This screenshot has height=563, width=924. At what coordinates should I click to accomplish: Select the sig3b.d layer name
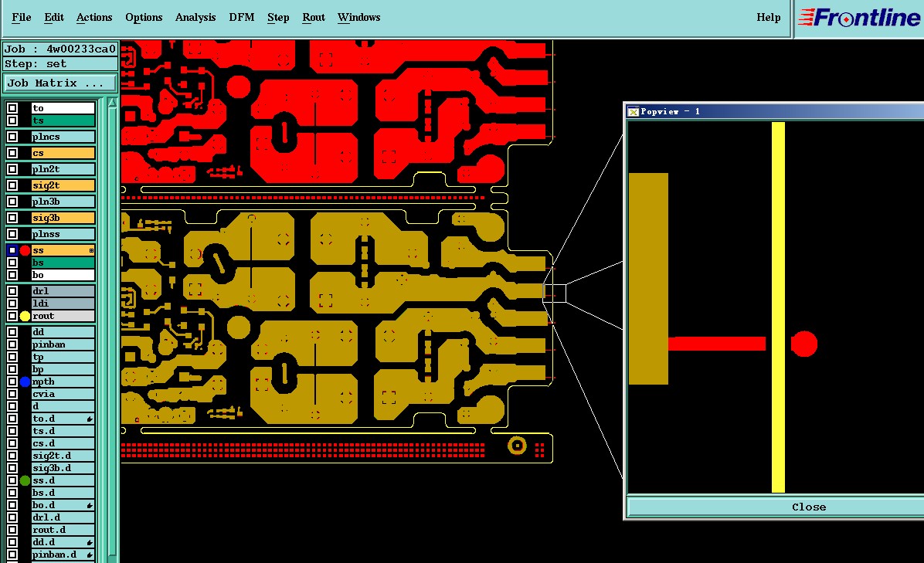coord(63,469)
